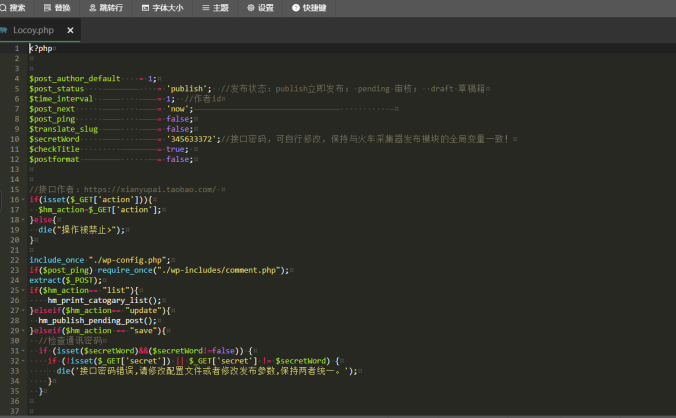676x418 pixels.
Task: Fold the "update" elseif block at line 27
Action: coord(25,309)
